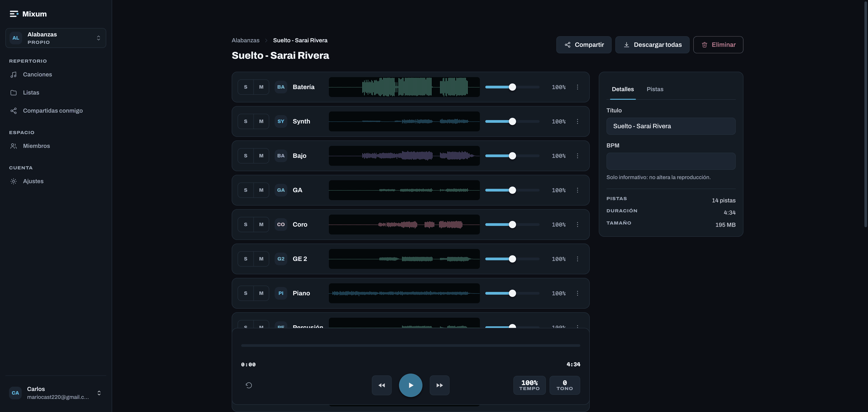Screen dimensions: 868x412
Task: Skip forward with the fast-forward button
Action: pos(439,385)
